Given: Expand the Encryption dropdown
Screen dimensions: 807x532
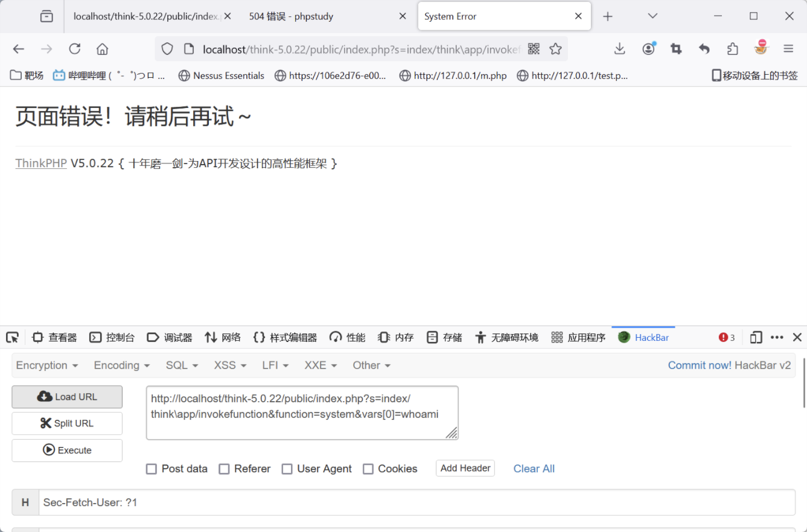Looking at the screenshot, I should click(47, 366).
